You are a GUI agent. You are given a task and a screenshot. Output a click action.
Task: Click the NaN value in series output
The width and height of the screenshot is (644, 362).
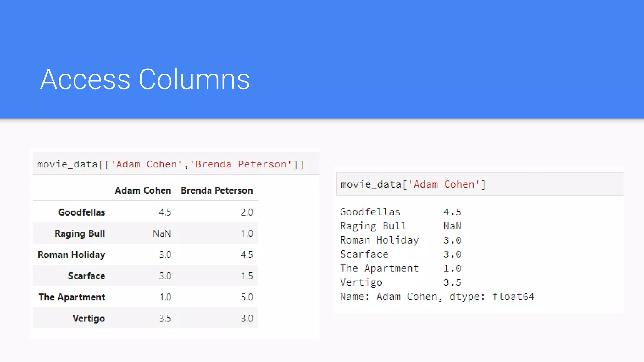[x=452, y=226]
